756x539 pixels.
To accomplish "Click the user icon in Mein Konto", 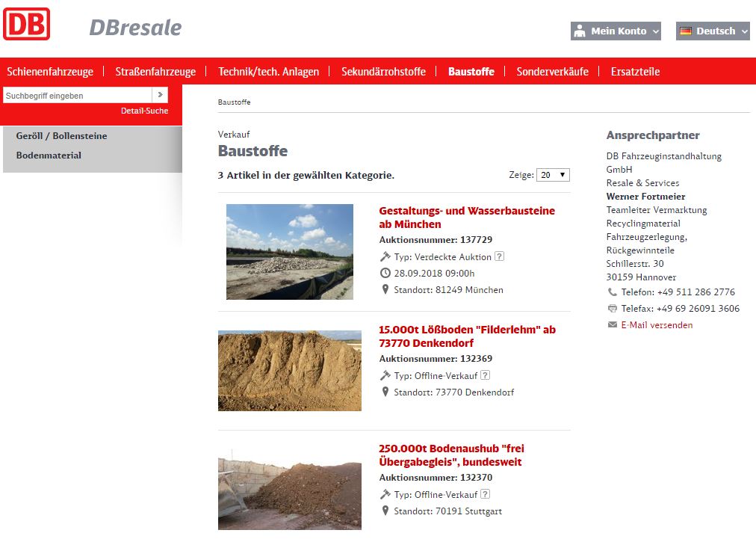I will tap(580, 31).
